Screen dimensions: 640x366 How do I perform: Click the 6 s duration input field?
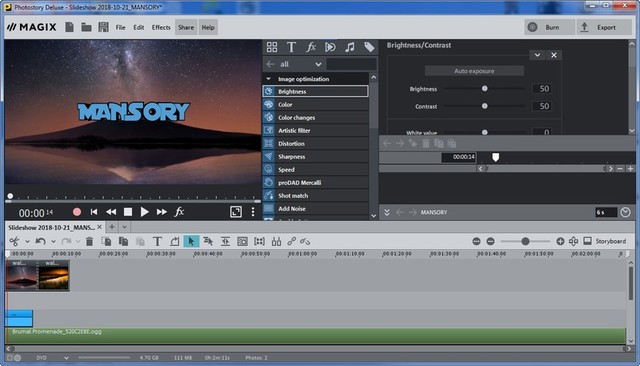pos(606,212)
